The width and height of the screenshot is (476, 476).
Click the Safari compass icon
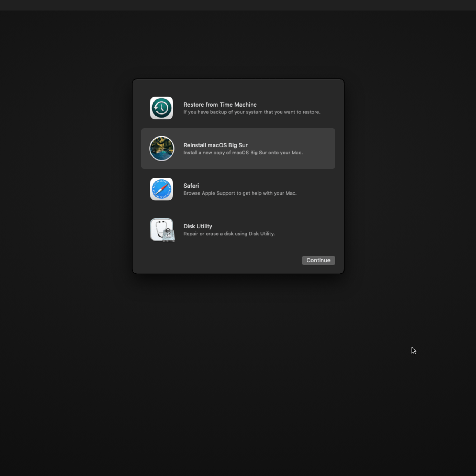(161, 189)
